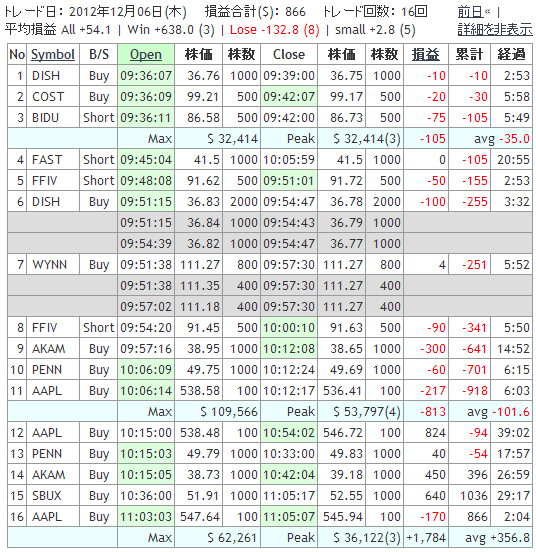The height and width of the screenshot is (552, 536).
Task: Select SBUX symbol in row 15
Action: 46,496
